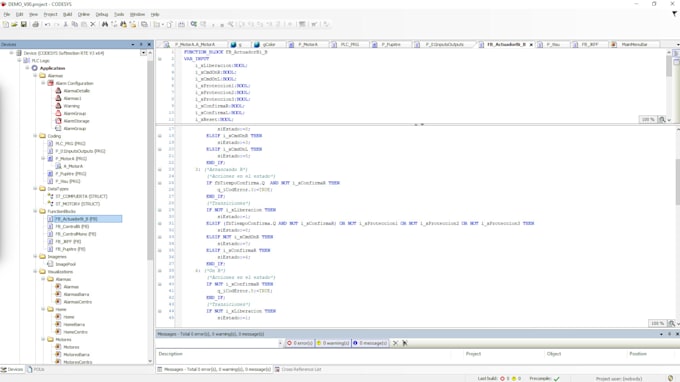Click the Object column header in Messages
The width and height of the screenshot is (680, 382).
554,354
